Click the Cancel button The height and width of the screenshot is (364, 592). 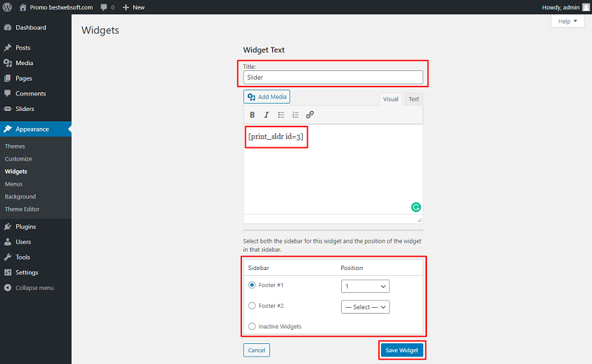(x=256, y=350)
